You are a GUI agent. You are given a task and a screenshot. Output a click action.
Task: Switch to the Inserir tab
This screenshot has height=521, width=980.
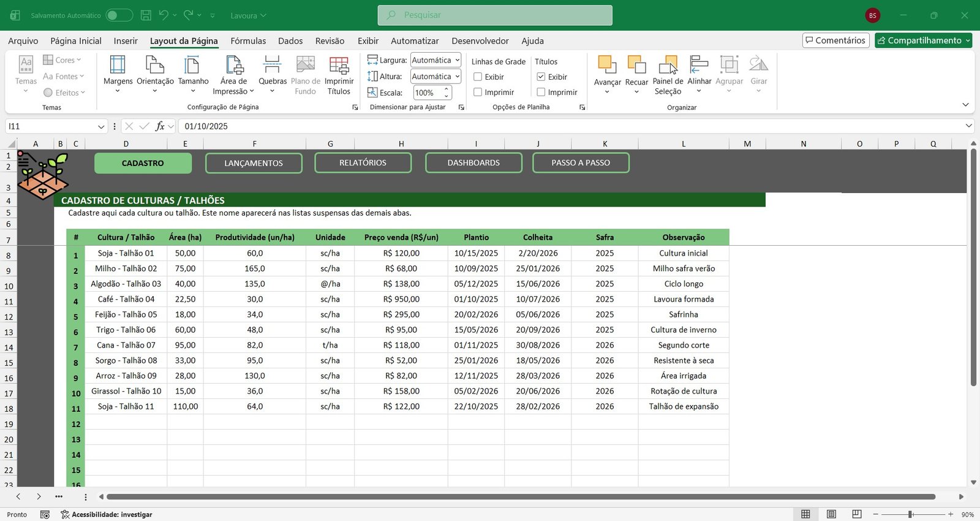pos(126,40)
